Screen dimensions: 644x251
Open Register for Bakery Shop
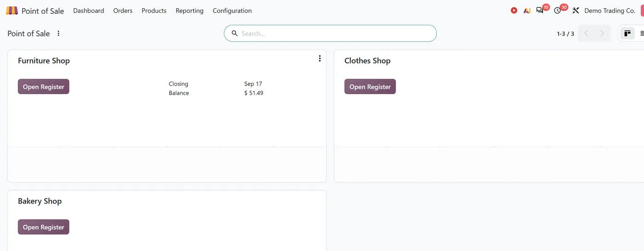(44, 227)
